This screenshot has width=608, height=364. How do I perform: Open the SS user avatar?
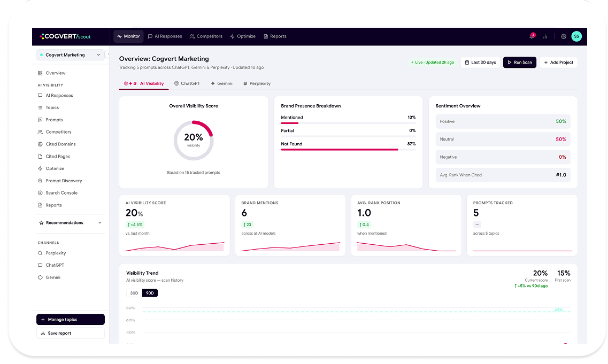point(576,36)
